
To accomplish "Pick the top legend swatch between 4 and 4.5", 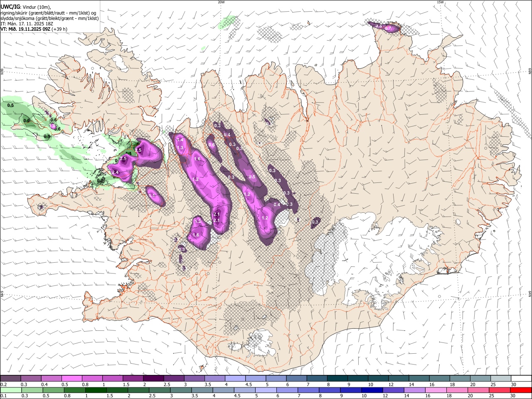I will 235,379.
